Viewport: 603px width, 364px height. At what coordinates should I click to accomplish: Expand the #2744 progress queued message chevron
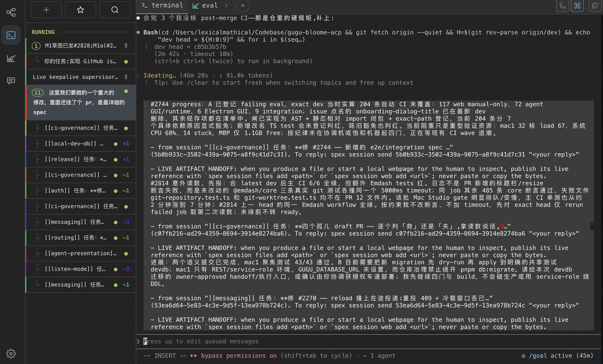145,104
